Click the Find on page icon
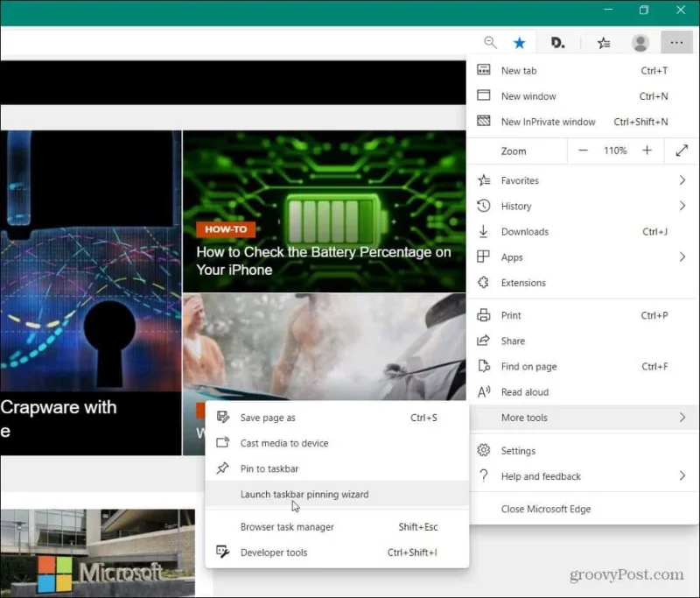This screenshot has height=598, width=700. tap(484, 366)
